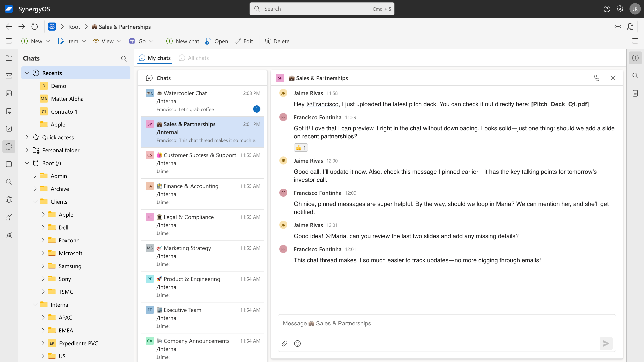Toggle the right side panel button in toolbar
Screen dimensions: 644x362
pos(635,41)
